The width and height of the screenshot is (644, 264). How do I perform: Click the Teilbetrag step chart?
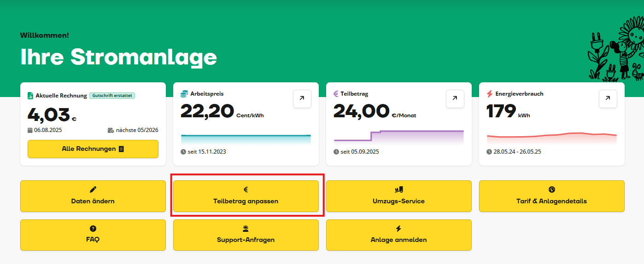[x=399, y=136]
